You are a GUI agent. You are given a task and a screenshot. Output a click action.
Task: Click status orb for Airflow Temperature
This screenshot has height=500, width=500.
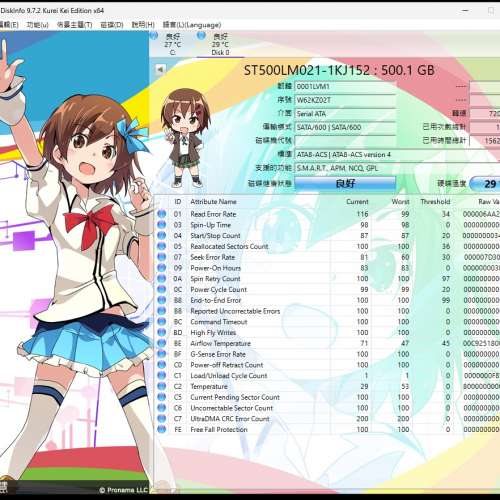tap(162, 343)
